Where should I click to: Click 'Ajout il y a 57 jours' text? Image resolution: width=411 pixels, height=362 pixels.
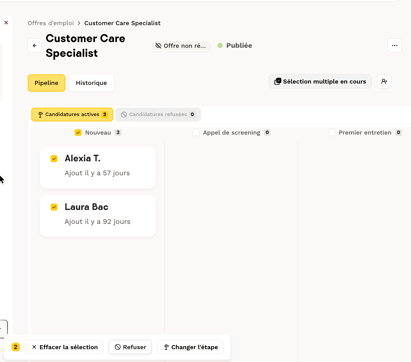point(97,173)
